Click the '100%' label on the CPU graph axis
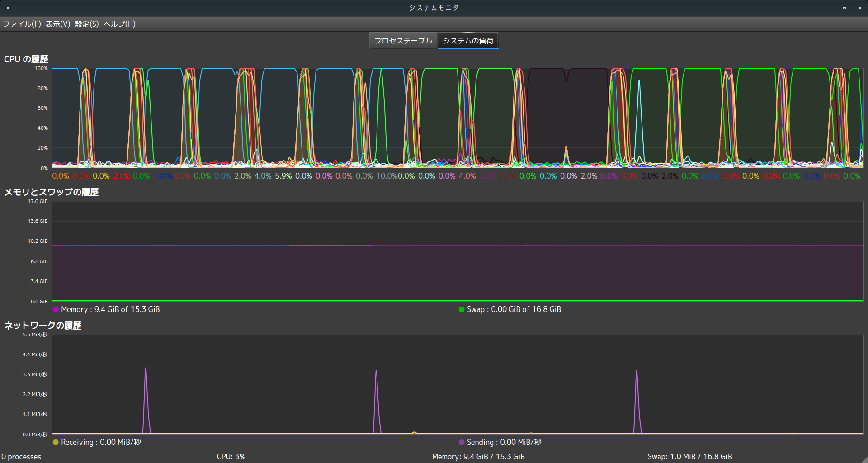The width and height of the screenshot is (868, 463). coord(41,68)
